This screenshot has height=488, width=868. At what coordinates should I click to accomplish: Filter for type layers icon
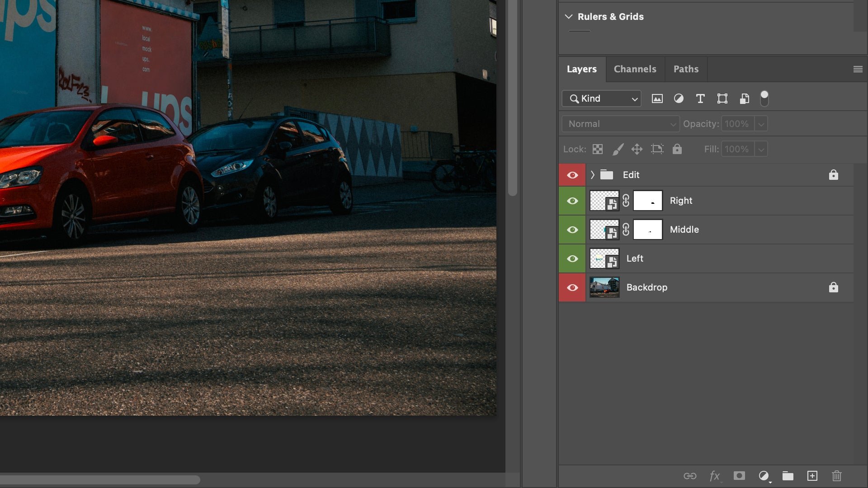[700, 99]
